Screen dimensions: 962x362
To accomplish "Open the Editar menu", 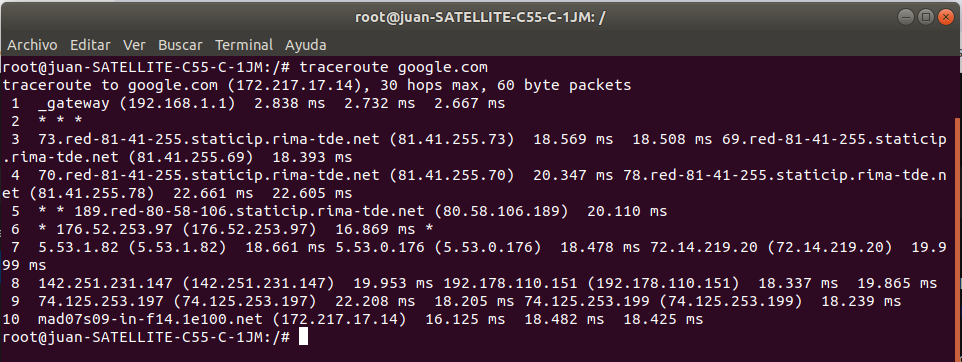I will coord(90,45).
